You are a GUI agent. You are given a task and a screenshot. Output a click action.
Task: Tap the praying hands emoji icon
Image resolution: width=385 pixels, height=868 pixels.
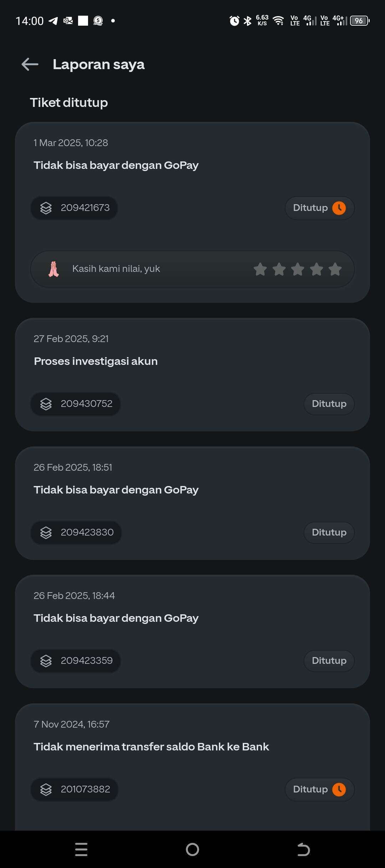click(53, 269)
